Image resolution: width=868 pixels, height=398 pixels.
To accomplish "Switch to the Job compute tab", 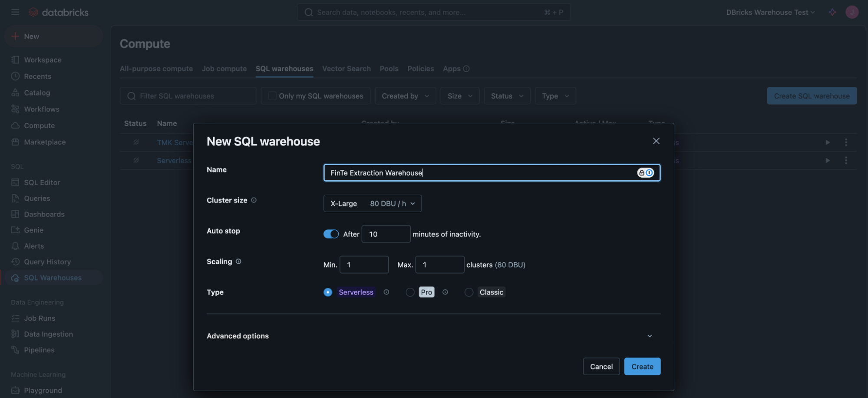I will pyautogui.click(x=224, y=69).
